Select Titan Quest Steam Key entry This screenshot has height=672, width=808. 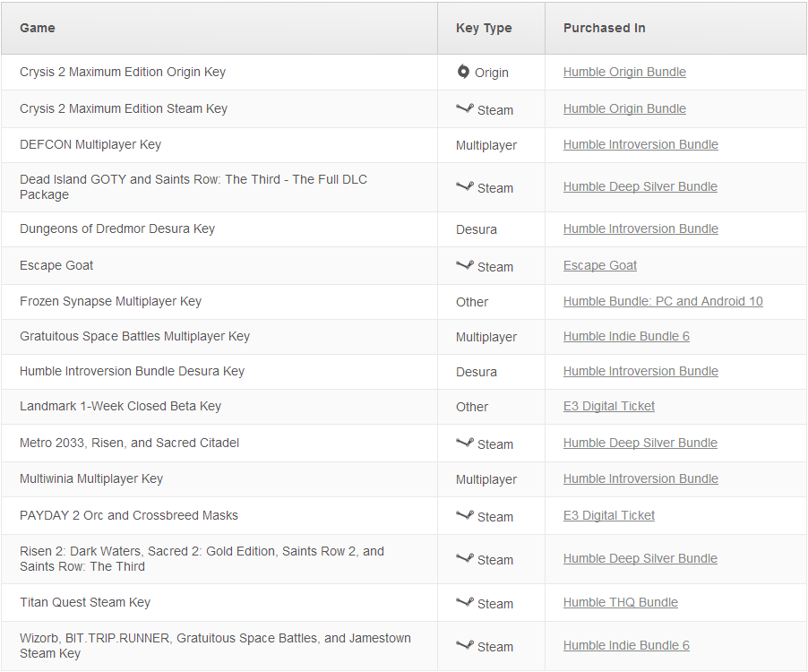[x=85, y=602]
